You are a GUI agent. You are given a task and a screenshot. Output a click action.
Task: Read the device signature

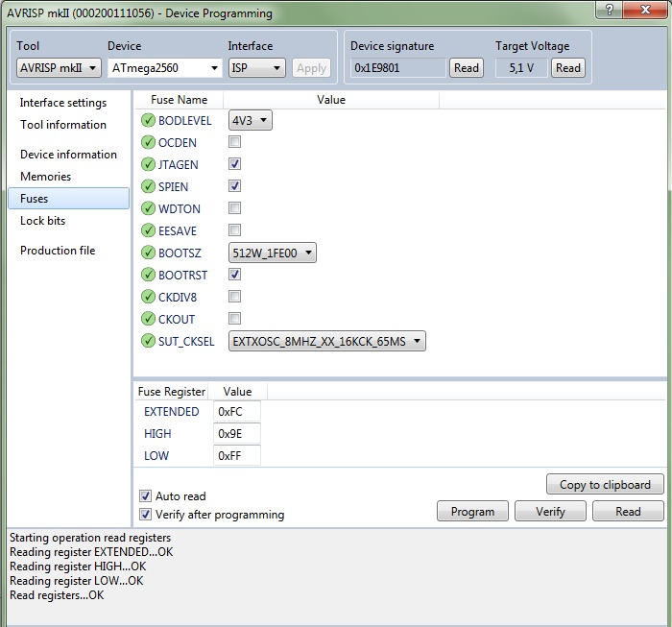(x=467, y=68)
